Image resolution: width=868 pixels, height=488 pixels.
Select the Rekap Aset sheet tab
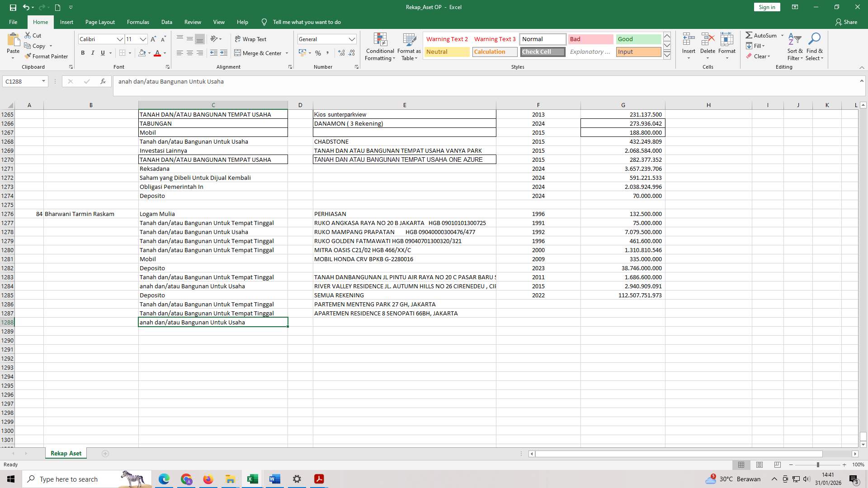click(x=66, y=453)
